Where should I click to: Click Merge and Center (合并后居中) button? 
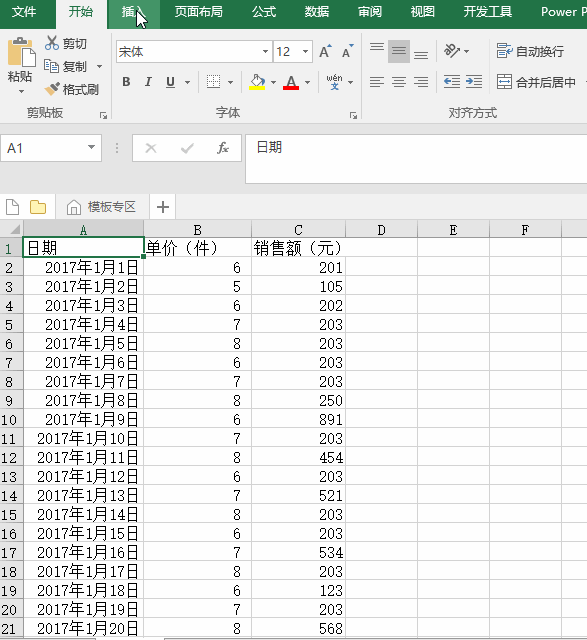point(536,82)
